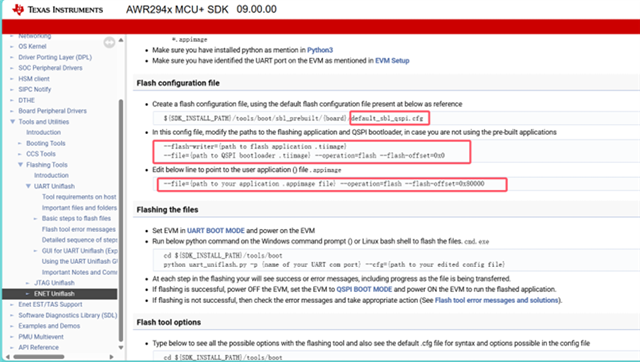Click the Texas Instruments logo
The height and width of the screenshot is (362, 640).
[x=58, y=9]
